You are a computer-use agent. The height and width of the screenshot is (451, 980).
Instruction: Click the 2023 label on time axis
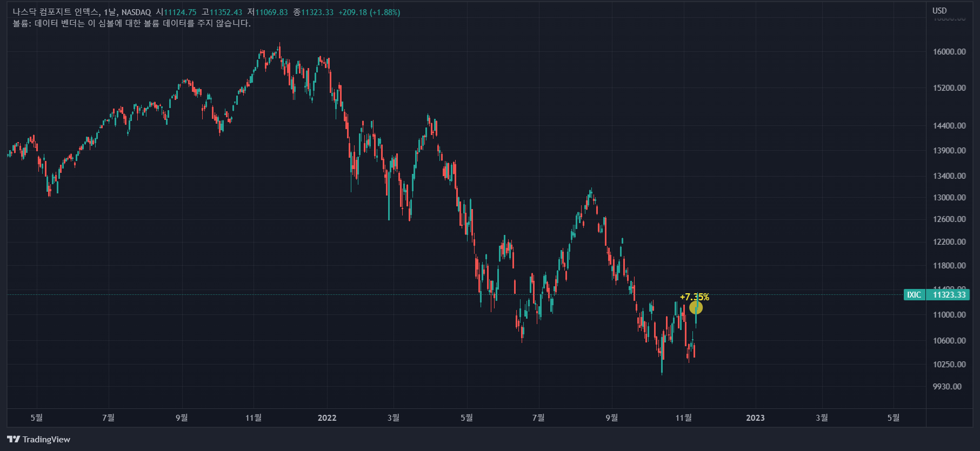click(x=755, y=418)
